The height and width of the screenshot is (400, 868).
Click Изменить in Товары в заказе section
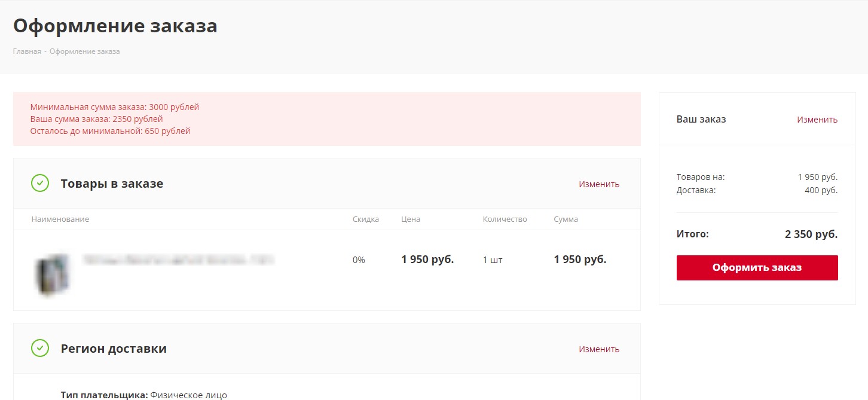(x=598, y=184)
